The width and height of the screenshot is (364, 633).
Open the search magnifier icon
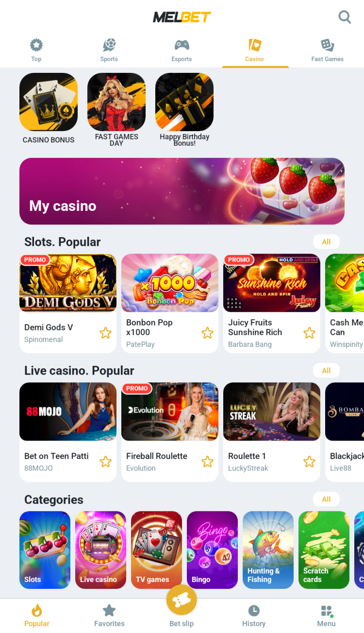[x=345, y=17]
